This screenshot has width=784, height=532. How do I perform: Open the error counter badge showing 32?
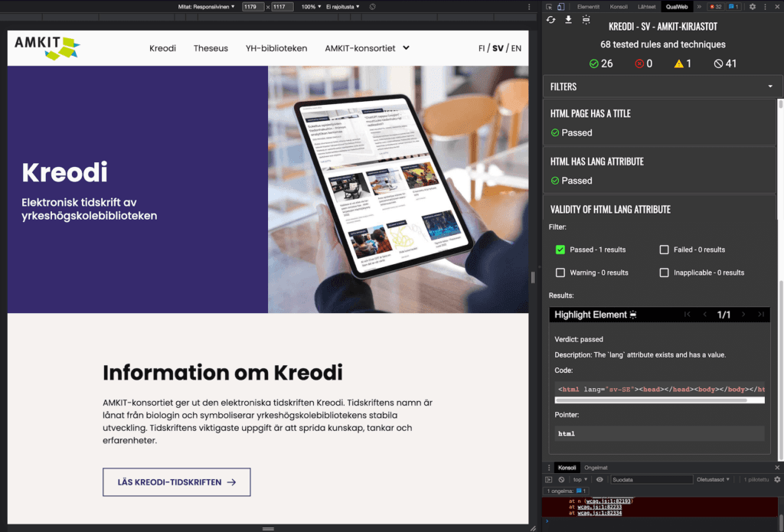pyautogui.click(x=715, y=6)
